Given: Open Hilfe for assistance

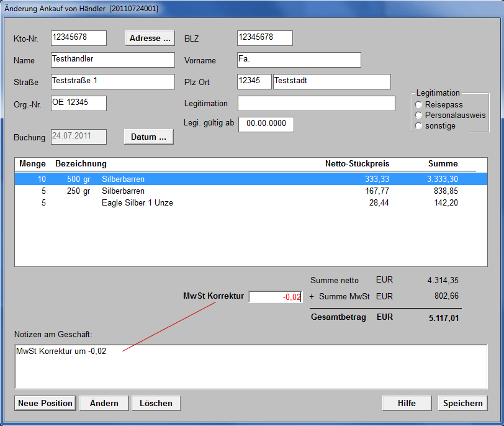Looking at the screenshot, I should (407, 403).
